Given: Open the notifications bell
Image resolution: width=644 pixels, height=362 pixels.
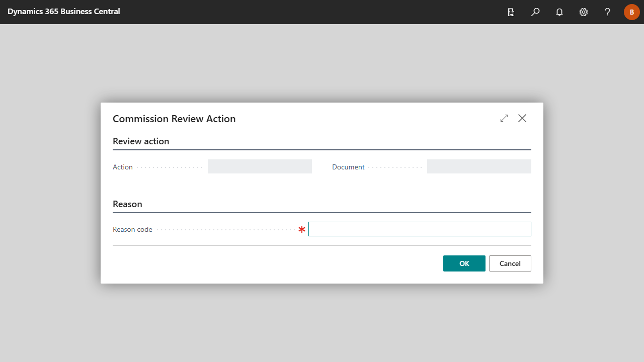Looking at the screenshot, I should point(559,12).
